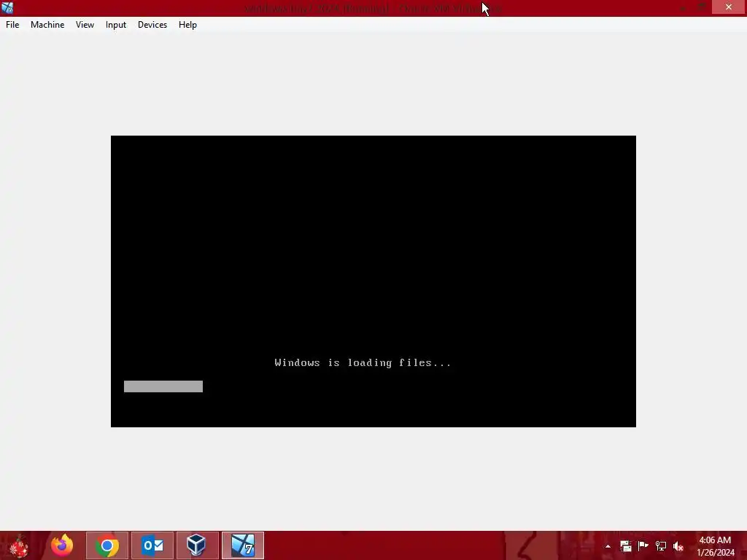Viewport: 747px width, 560px height.
Task: Open the Machine menu
Action: 47,25
